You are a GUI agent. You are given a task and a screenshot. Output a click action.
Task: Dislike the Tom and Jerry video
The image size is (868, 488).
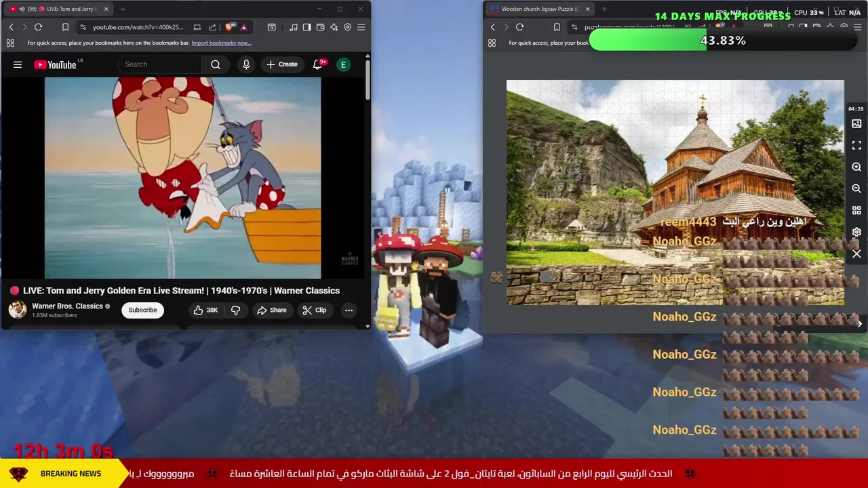tap(235, 310)
